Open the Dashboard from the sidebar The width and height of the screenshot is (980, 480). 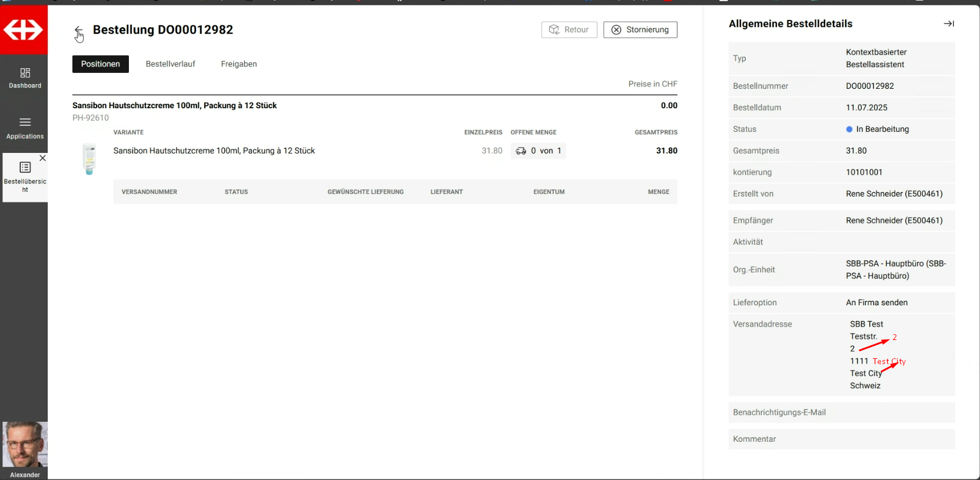tap(25, 78)
